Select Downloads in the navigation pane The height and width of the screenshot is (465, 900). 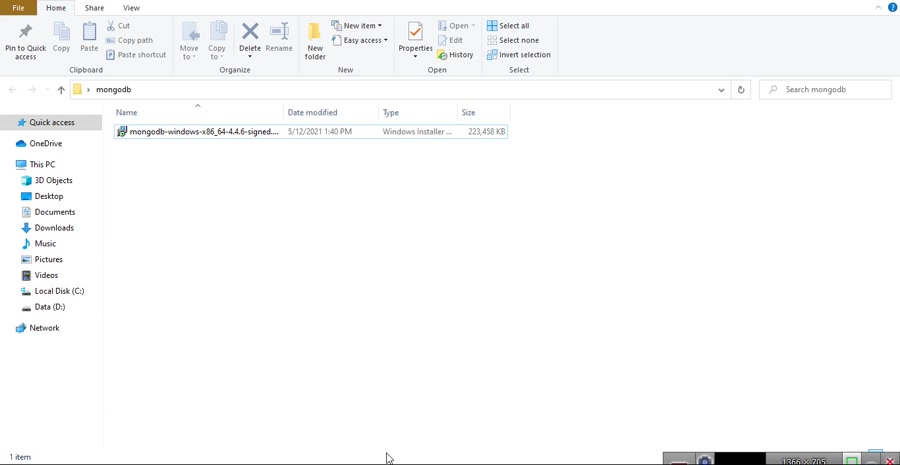pos(54,228)
